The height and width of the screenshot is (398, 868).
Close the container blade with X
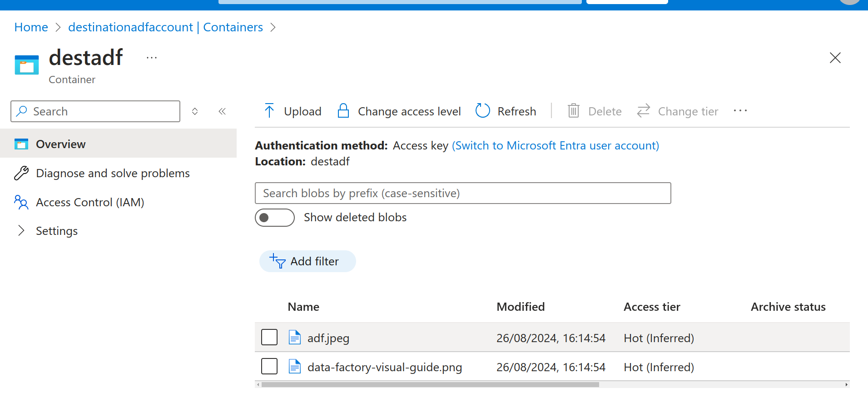[835, 58]
